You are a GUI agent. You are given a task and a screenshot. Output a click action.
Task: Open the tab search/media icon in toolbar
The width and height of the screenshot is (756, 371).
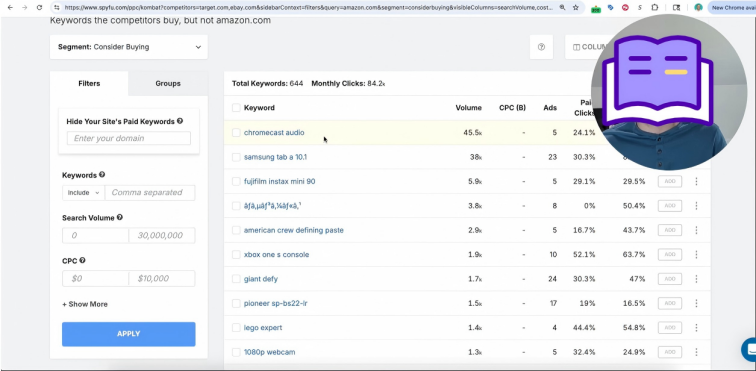point(676,8)
